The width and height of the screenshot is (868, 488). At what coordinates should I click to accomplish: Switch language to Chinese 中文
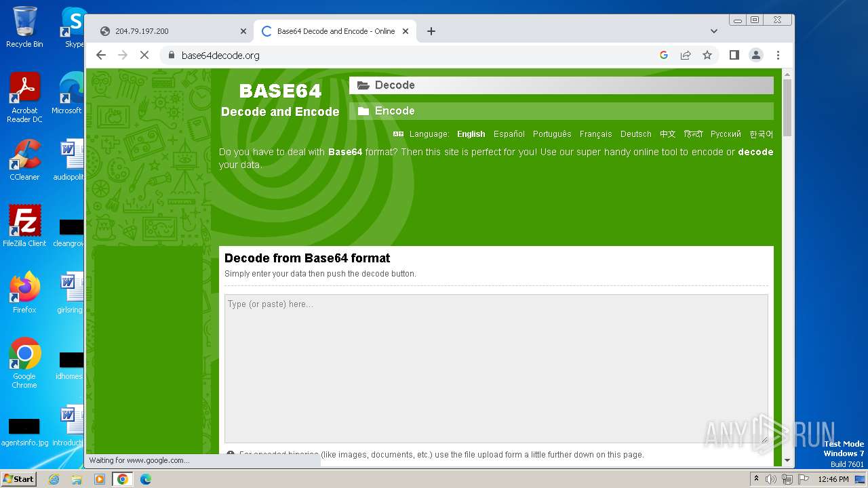point(668,134)
